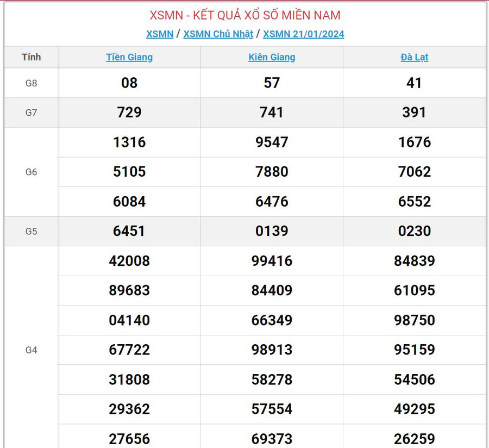
Task: Open the XSMN 21/01/2024 date link
Action: coord(303,34)
